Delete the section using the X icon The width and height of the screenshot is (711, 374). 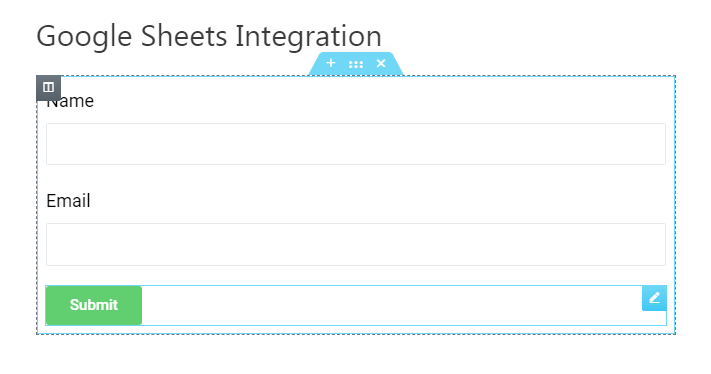click(381, 63)
